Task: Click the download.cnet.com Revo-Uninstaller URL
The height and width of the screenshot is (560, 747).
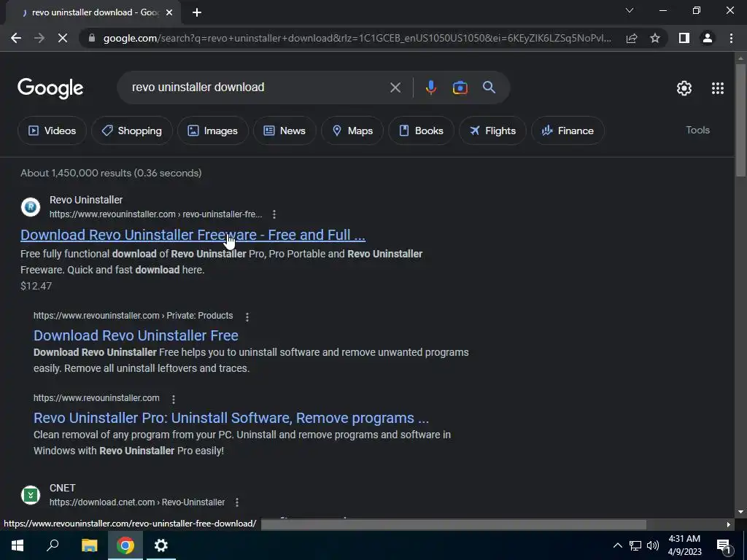Action: click(137, 502)
